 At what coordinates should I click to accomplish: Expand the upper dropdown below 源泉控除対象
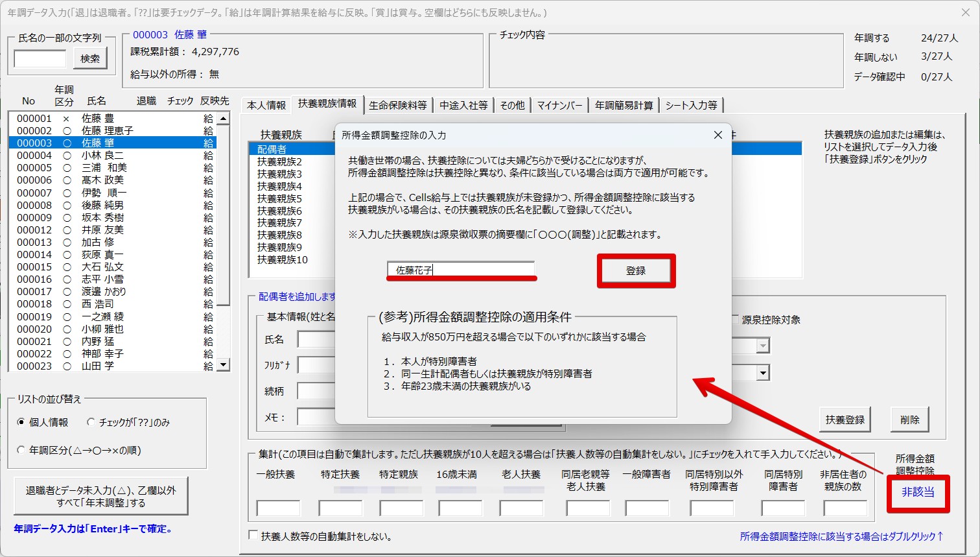click(x=763, y=346)
